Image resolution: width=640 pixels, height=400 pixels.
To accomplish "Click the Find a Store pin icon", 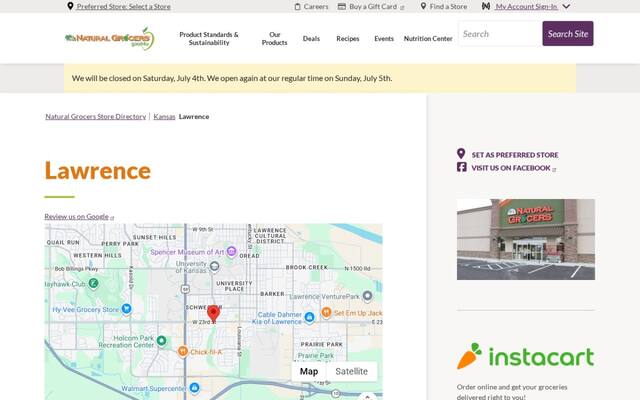I will pos(423,6).
